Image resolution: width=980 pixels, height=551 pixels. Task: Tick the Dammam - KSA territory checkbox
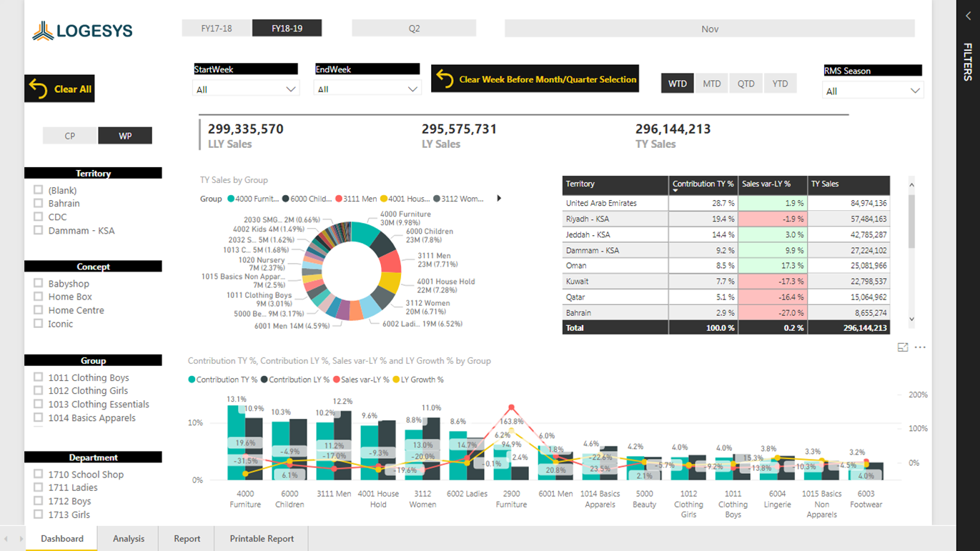38,230
